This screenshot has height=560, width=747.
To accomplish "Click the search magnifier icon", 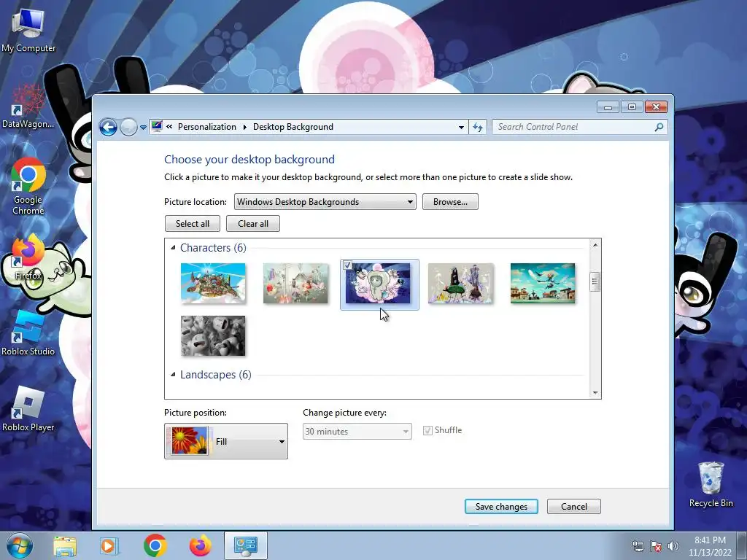I will pos(659,127).
